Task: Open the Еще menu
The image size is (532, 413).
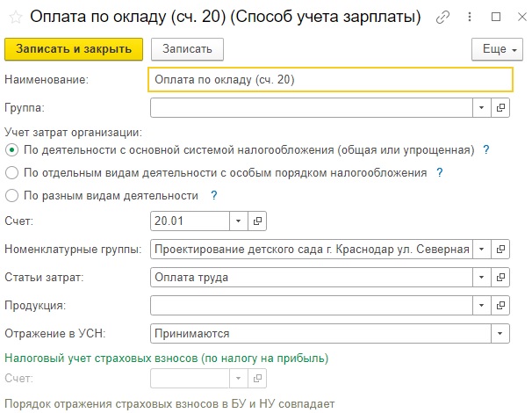Action: click(x=497, y=49)
